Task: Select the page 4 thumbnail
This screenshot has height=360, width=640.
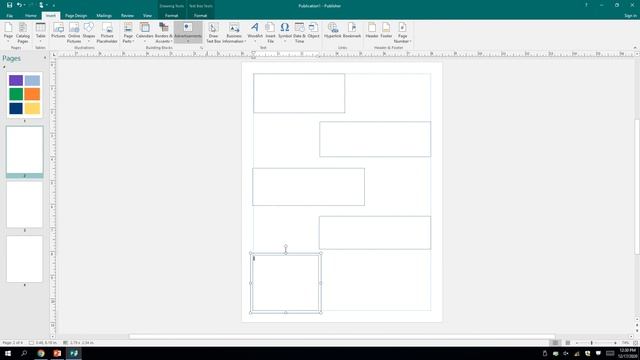Action: [x=24, y=259]
